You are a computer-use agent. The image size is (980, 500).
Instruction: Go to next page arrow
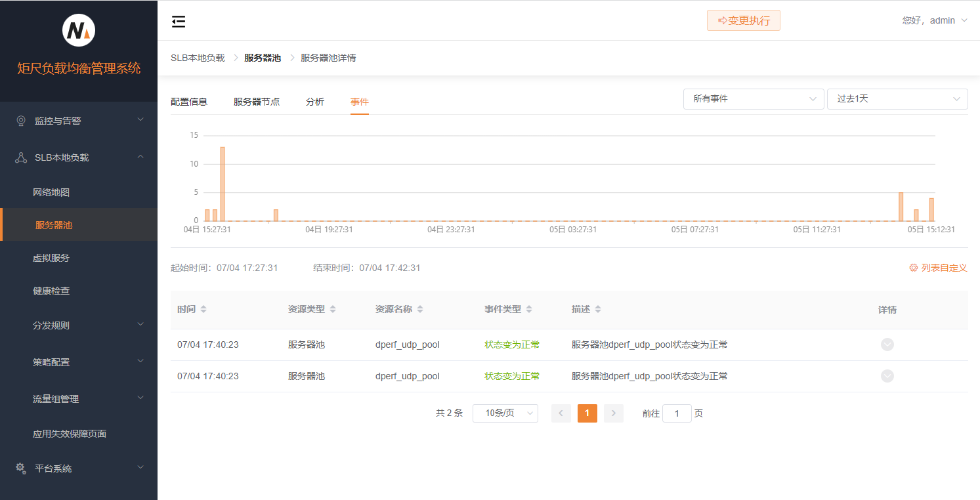coord(613,413)
